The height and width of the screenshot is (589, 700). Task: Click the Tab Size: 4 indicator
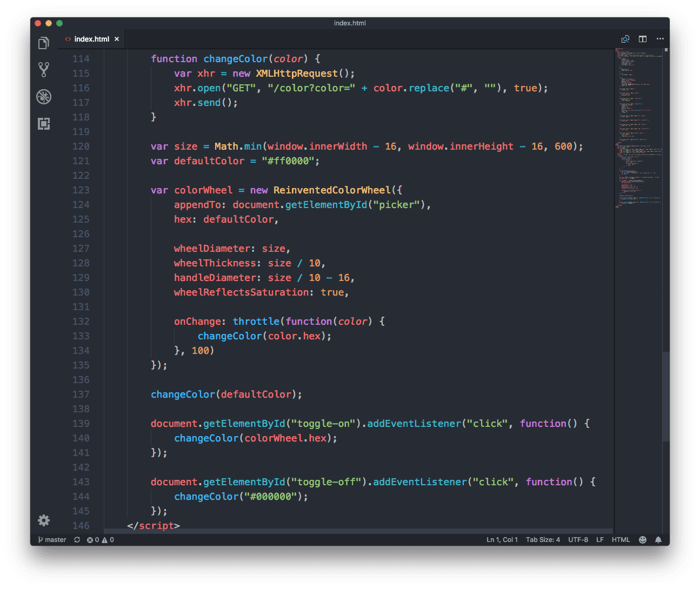(543, 540)
